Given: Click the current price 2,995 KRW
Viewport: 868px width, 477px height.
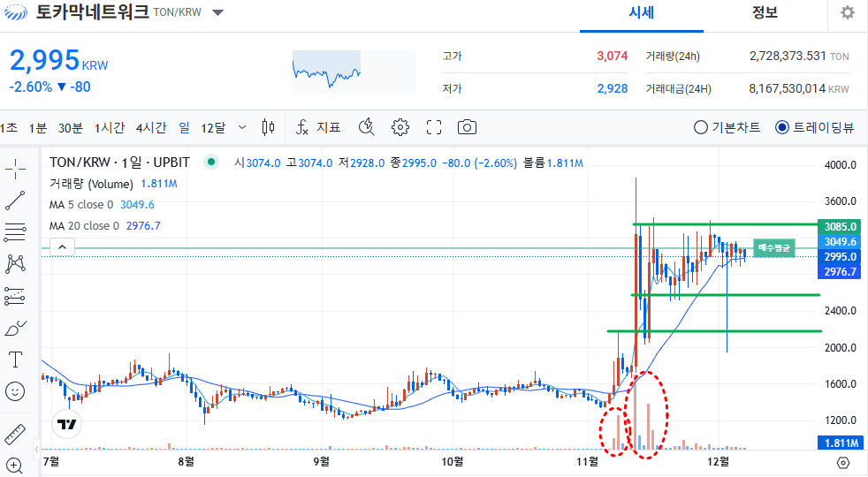Looking at the screenshot, I should pyautogui.click(x=58, y=60).
